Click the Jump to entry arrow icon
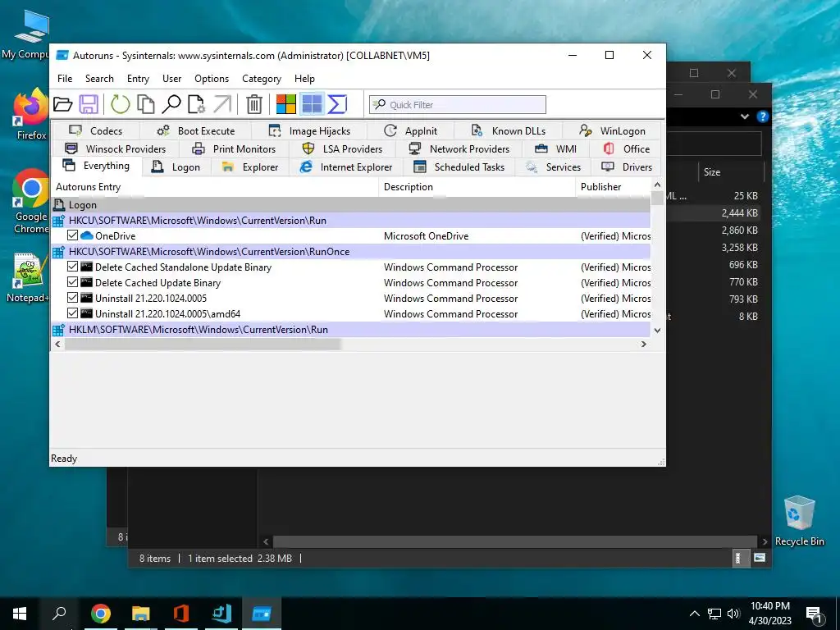The height and width of the screenshot is (630, 840). click(x=222, y=104)
